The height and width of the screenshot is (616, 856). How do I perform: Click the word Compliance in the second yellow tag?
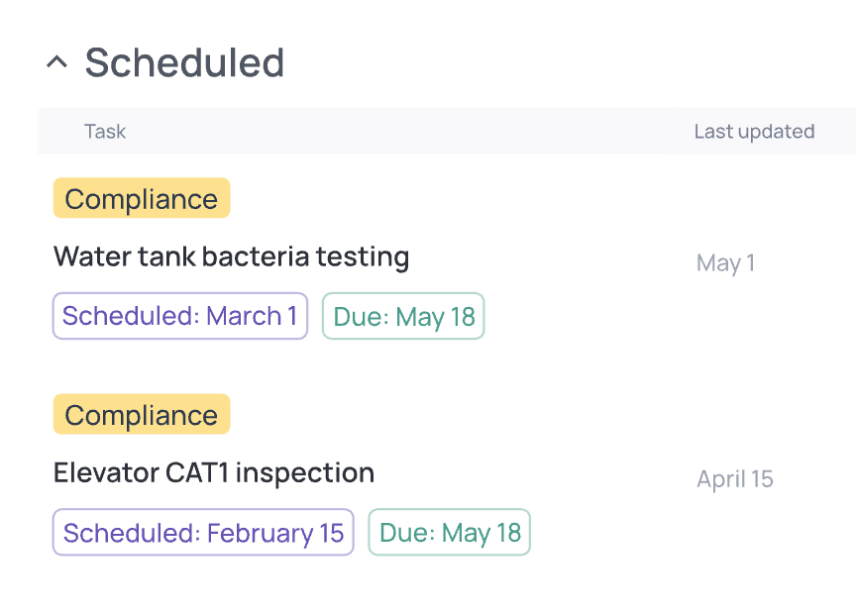click(141, 415)
